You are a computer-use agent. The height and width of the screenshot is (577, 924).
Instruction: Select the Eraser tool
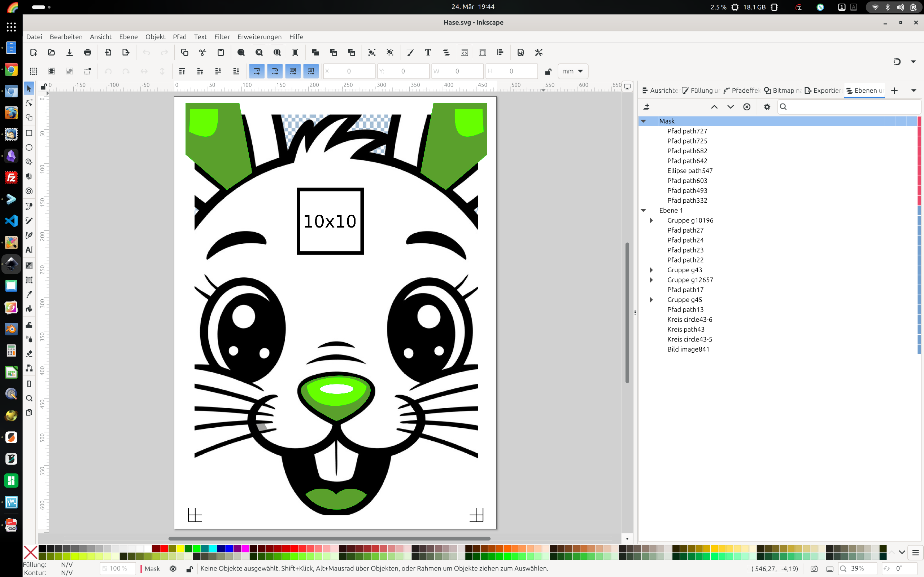tap(29, 353)
